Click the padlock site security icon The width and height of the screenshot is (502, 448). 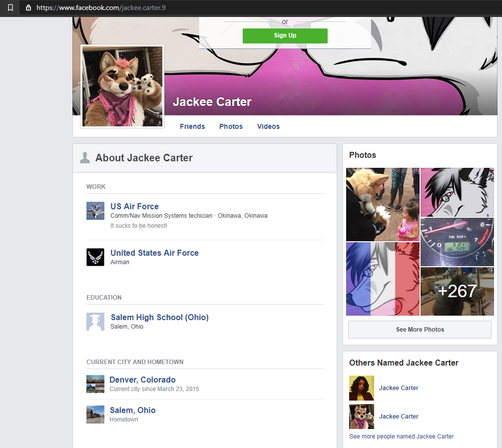click(28, 7)
